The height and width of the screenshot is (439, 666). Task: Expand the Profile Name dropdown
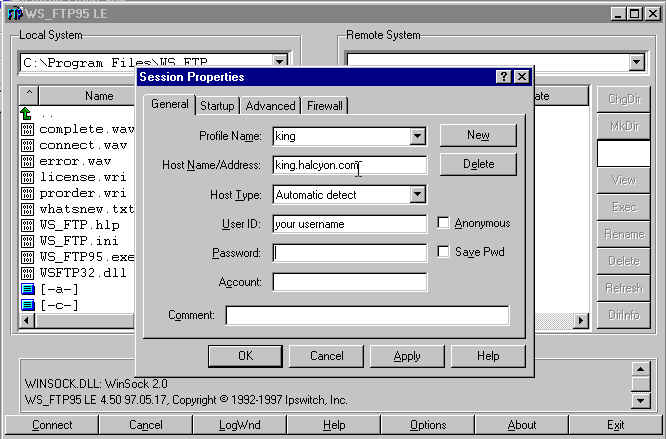pos(417,136)
